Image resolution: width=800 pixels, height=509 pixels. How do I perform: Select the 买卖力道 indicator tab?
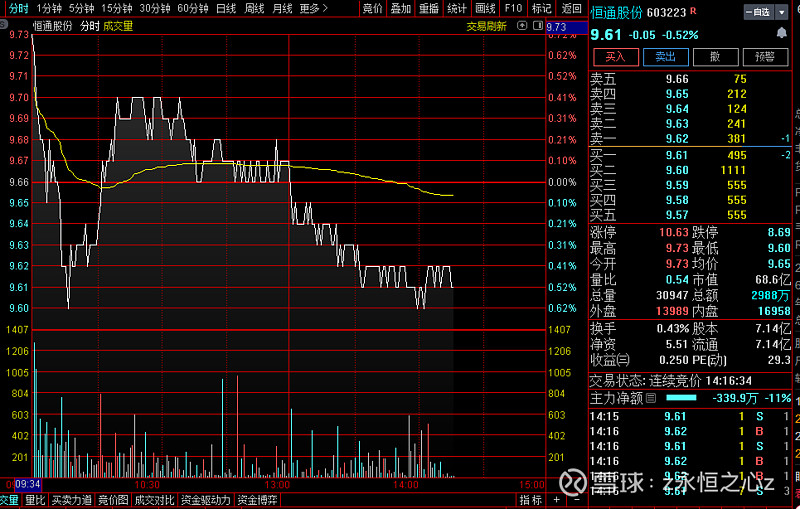(72, 500)
